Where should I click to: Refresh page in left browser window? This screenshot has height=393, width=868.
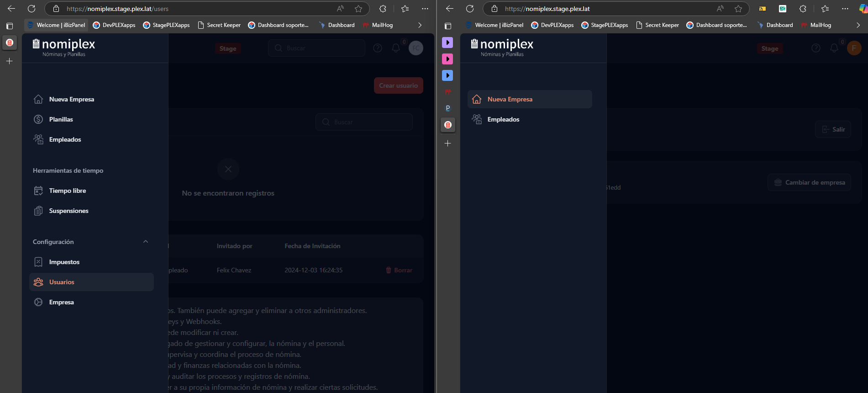pos(32,9)
